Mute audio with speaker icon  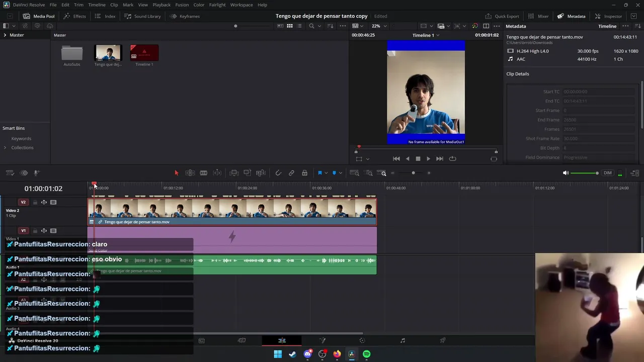point(566,173)
